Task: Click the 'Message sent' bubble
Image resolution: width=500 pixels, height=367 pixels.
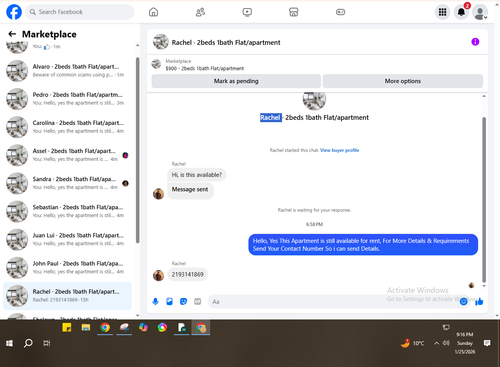Action: click(x=190, y=190)
